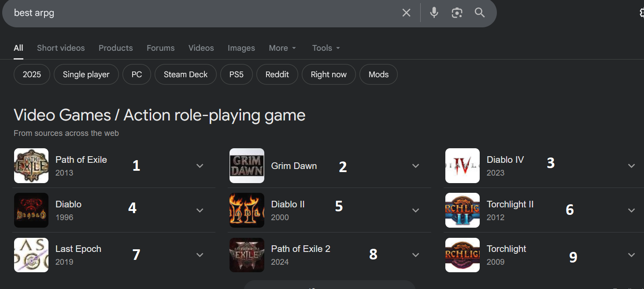Open the Diablo II flame thumbnail

click(247, 210)
